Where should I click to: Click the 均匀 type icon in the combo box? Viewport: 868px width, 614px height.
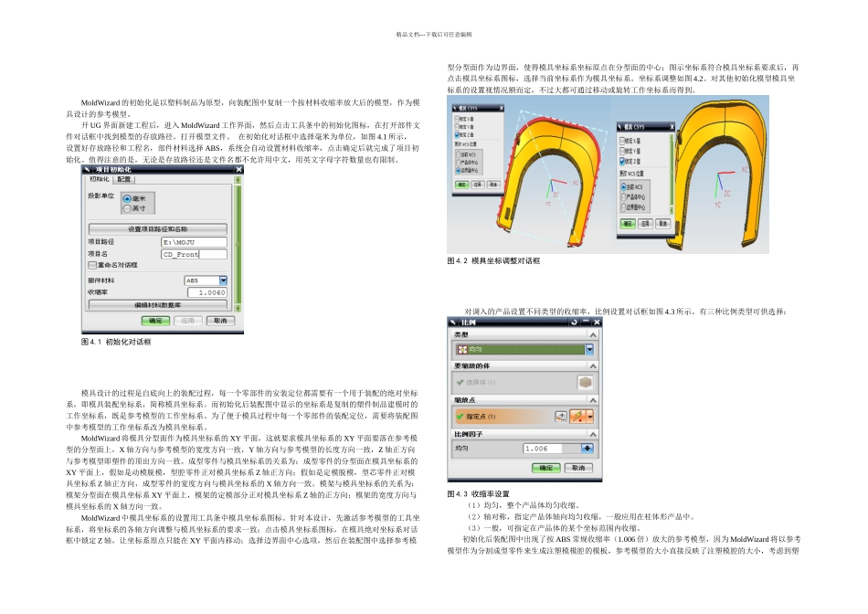(x=462, y=349)
